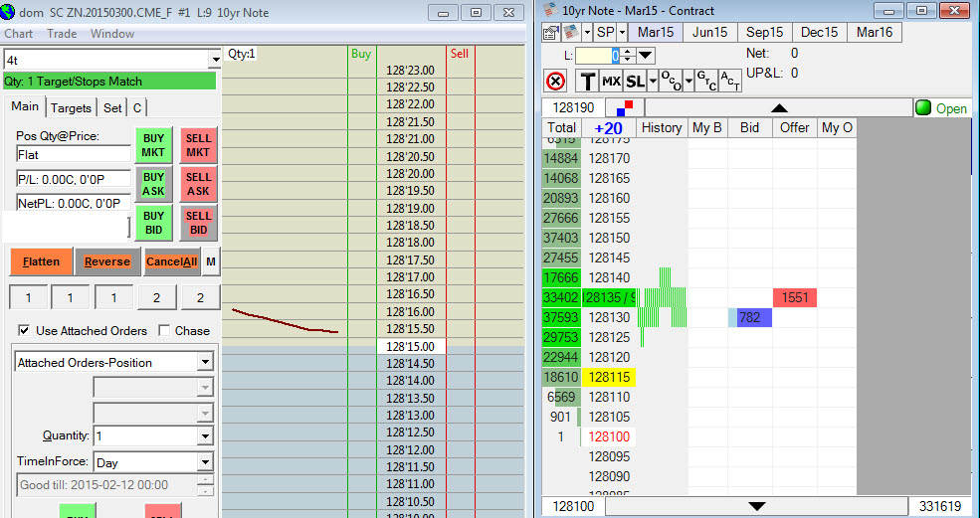Click the History column header

tap(662, 128)
